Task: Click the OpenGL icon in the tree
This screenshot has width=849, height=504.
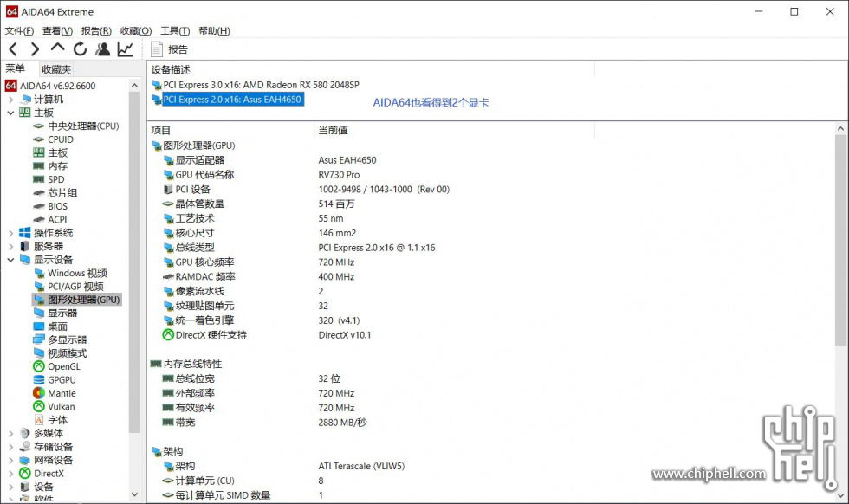Action: point(39,367)
